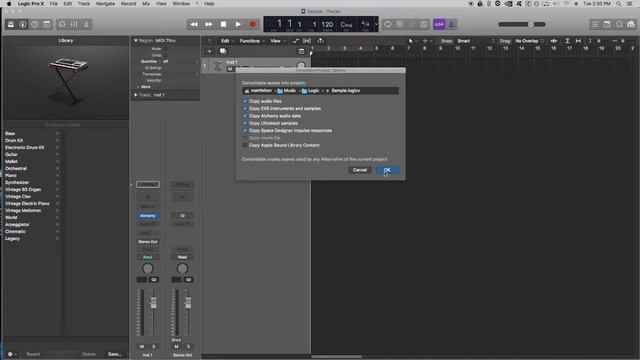Check Copy audio files option
The height and width of the screenshot is (360, 640).
pos(245,101)
